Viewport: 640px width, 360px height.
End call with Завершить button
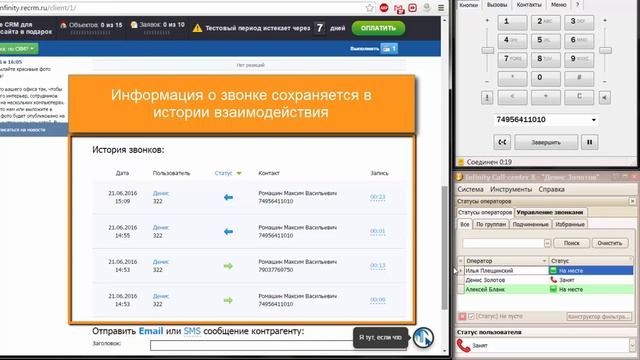tap(546, 142)
